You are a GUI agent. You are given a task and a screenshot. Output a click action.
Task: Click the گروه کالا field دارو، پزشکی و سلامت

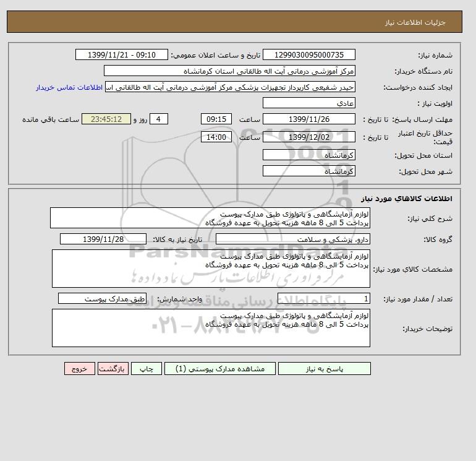point(292,239)
